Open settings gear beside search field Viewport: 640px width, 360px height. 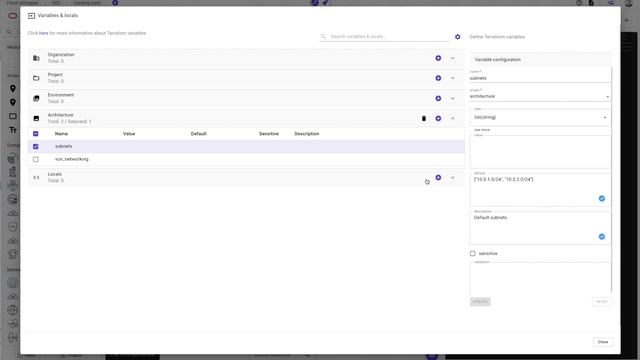458,37
